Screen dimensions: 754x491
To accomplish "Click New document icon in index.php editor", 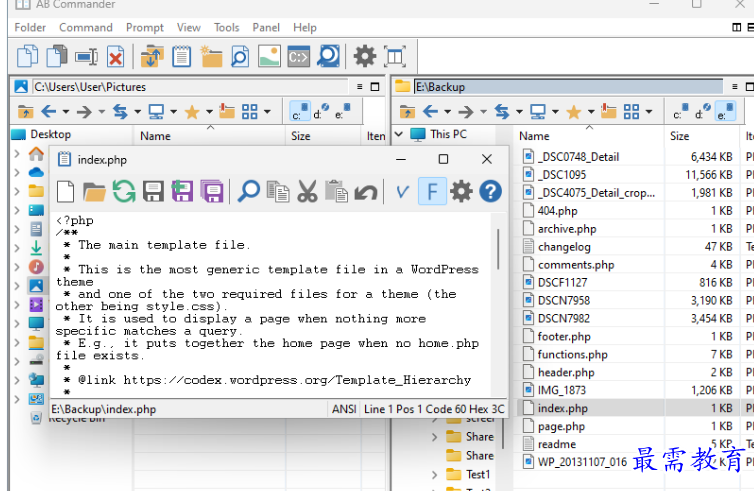I will pos(65,192).
